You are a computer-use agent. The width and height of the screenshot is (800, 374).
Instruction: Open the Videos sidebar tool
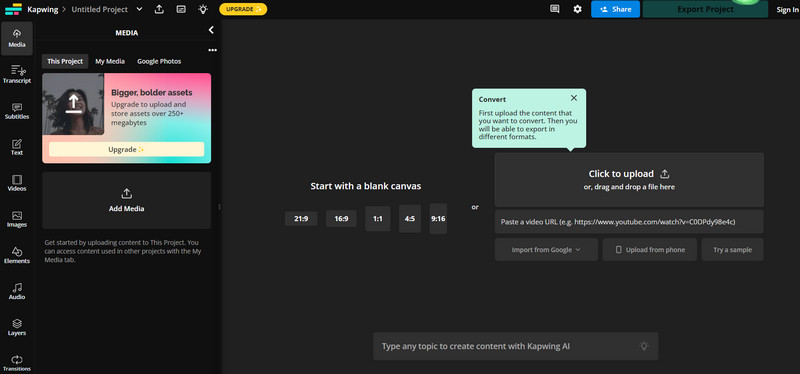point(17,183)
